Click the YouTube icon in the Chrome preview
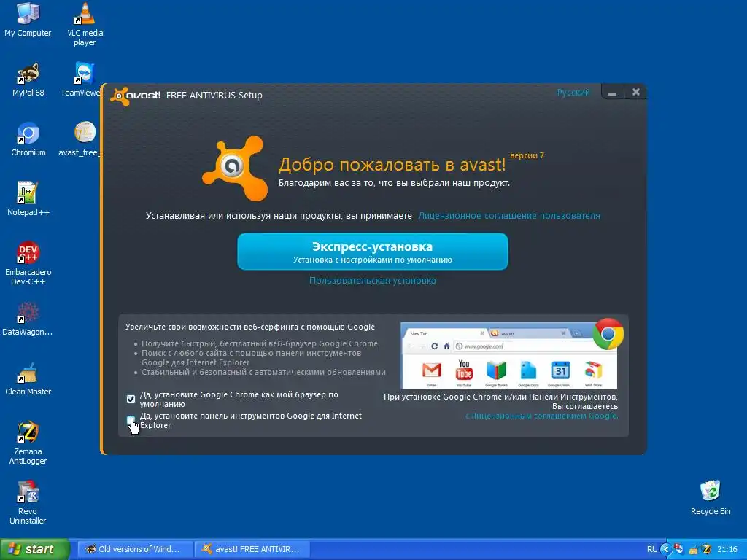Viewport: 747px width, 560px height. tap(464, 370)
